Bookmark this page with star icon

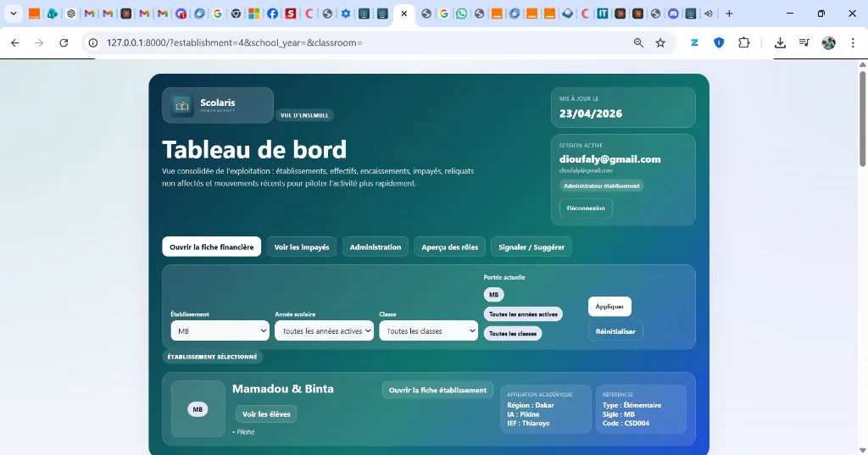point(660,42)
